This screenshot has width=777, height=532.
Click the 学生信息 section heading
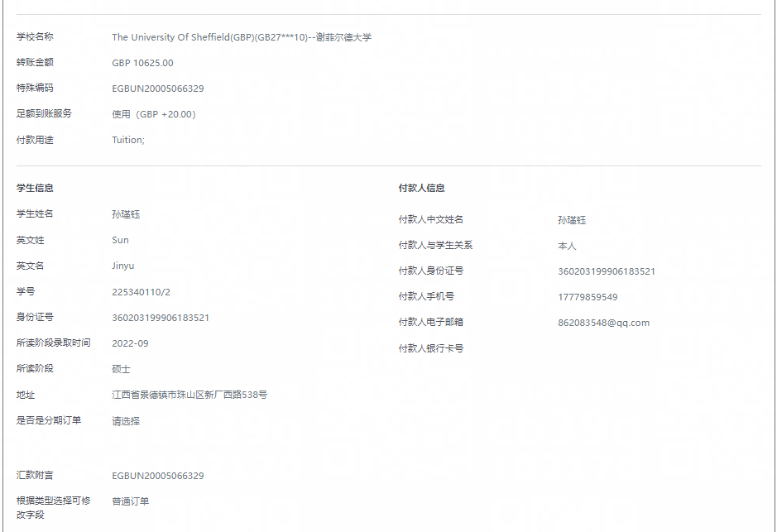35,189
